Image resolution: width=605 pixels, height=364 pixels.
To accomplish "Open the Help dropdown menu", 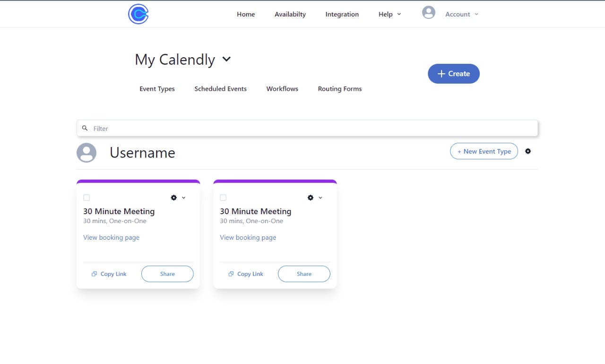I will (389, 14).
